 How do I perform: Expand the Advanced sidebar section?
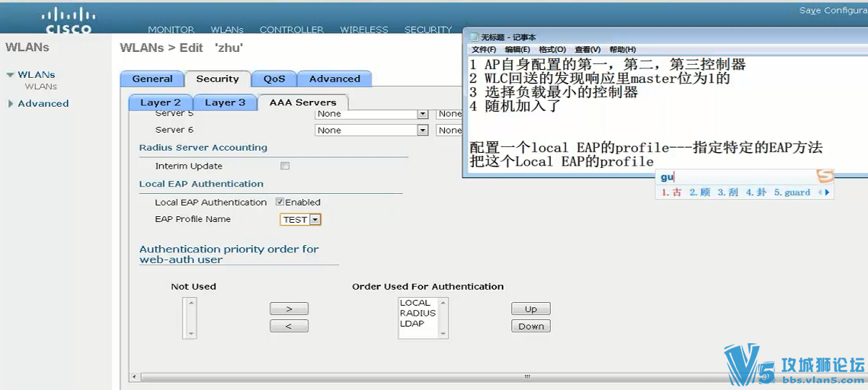(11, 104)
